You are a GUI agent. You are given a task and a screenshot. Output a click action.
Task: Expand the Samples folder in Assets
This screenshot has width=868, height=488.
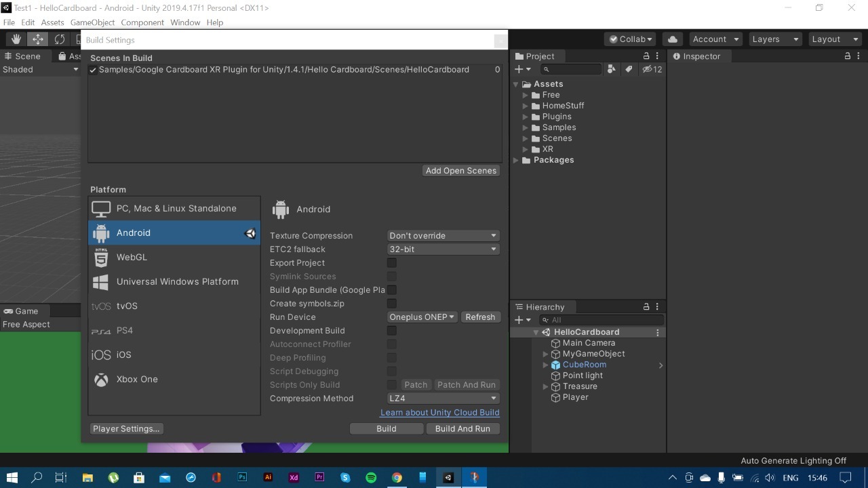pyautogui.click(x=526, y=127)
